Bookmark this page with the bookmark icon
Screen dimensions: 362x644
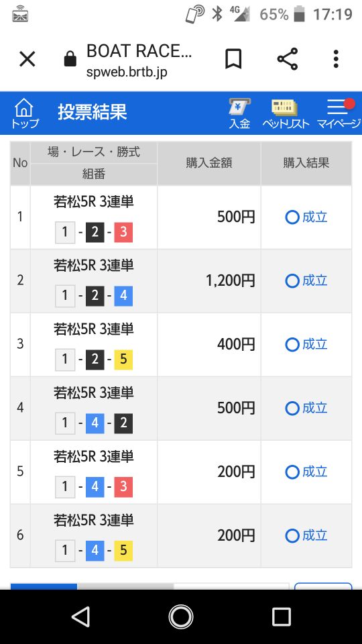[233, 60]
